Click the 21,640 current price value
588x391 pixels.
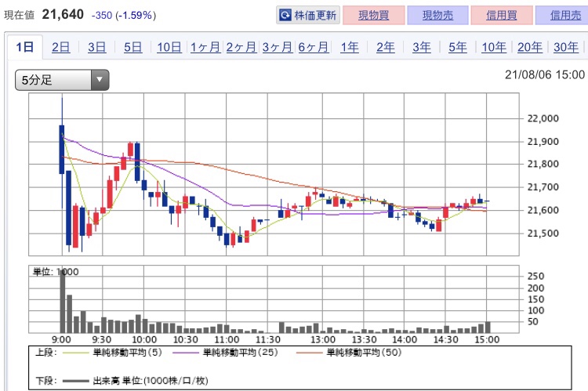[x=63, y=15]
